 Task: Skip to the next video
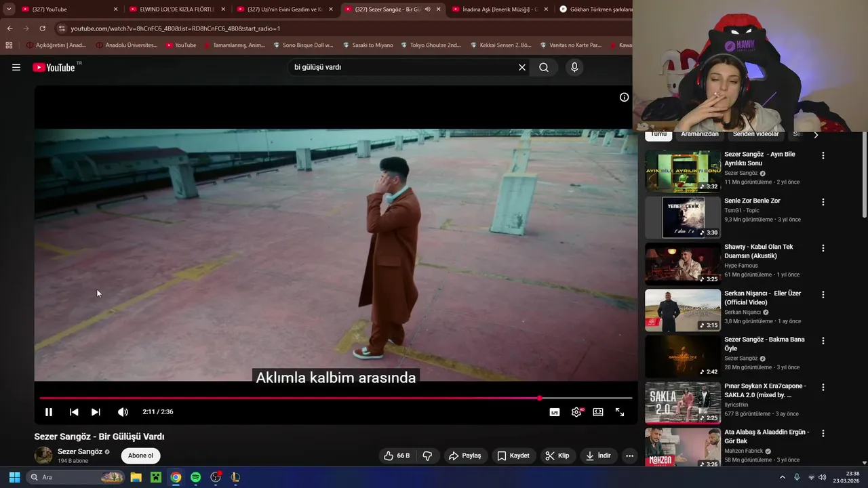(96, 412)
